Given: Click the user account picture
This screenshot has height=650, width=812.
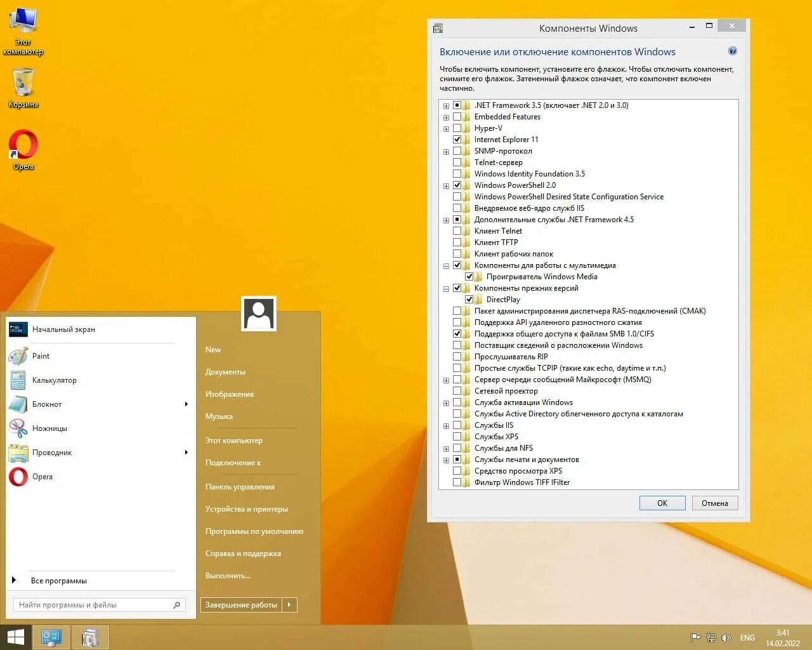Looking at the screenshot, I should [x=259, y=314].
